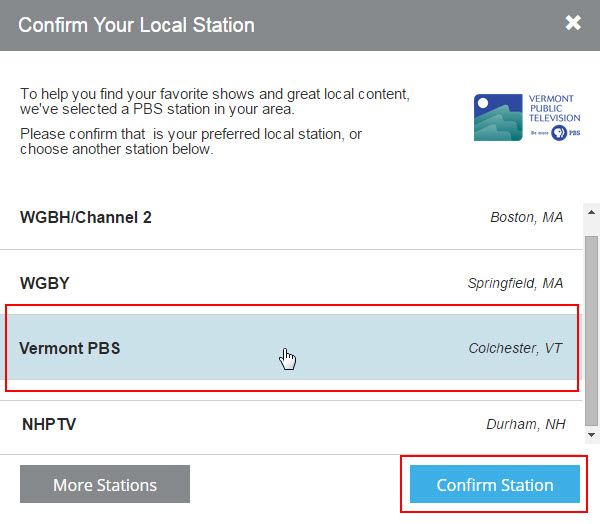
Task: Select the Vermont PBS station
Action: click(x=291, y=348)
